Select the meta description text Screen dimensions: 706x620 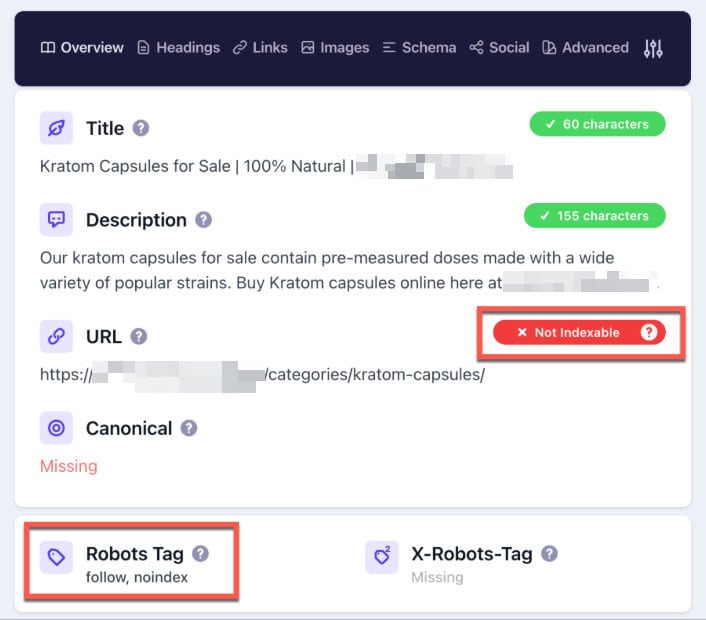[x=350, y=270]
